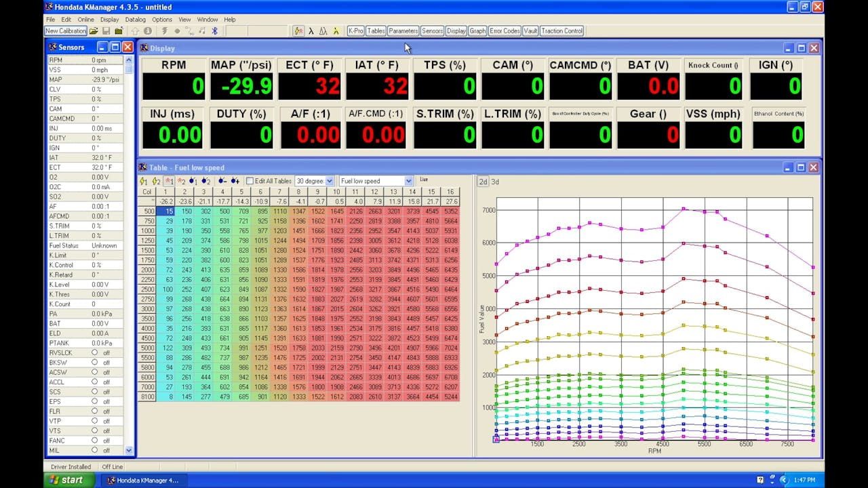Open a calibration using the folder icon

click(x=94, y=31)
